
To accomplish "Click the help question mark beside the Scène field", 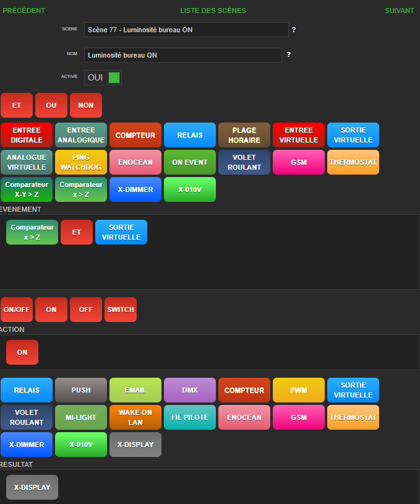I will (293, 30).
